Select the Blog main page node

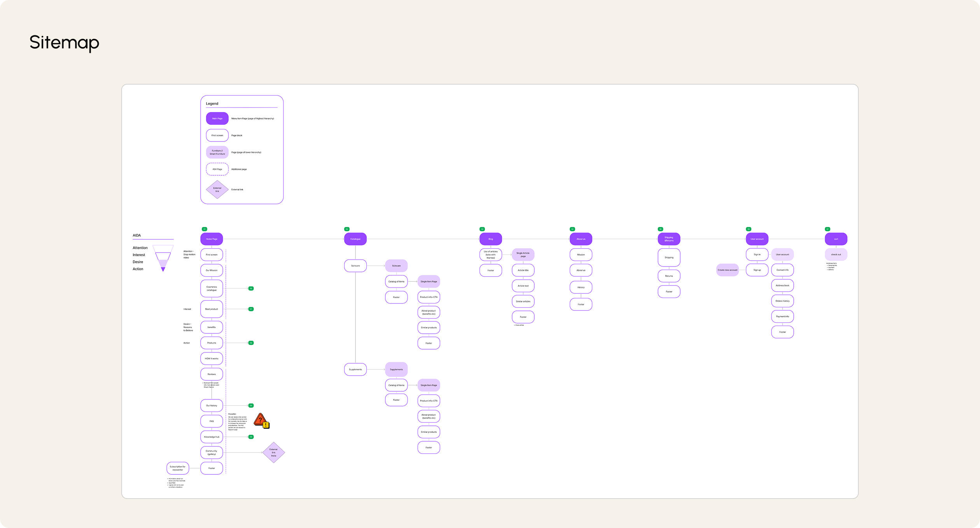490,239
